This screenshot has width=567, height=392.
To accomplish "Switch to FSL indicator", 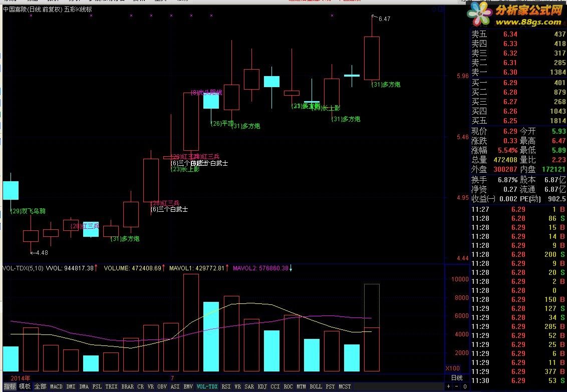I will click(x=97, y=386).
